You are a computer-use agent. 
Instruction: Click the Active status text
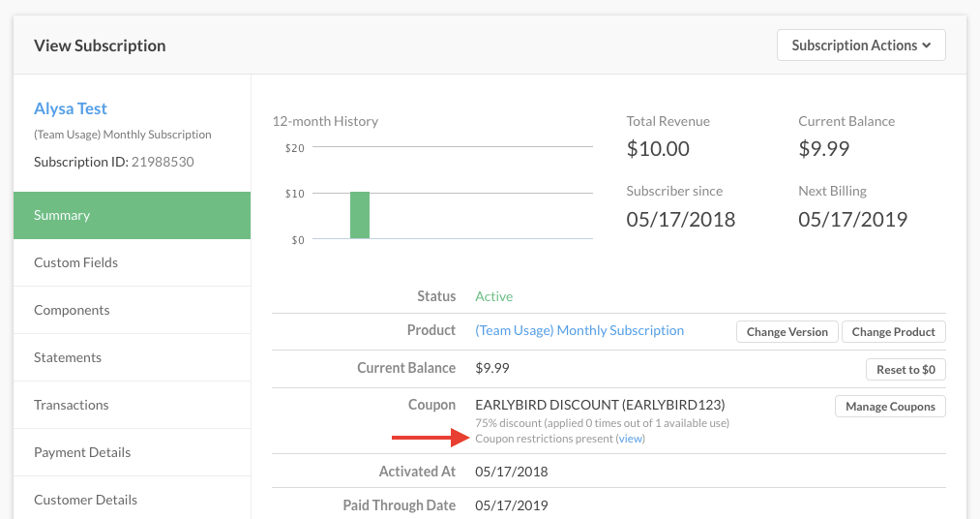(493, 296)
